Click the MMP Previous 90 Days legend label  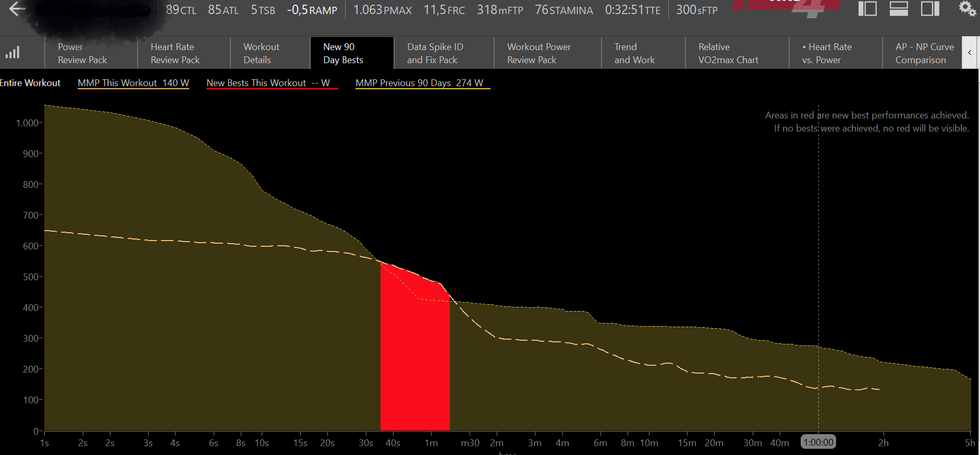point(419,83)
